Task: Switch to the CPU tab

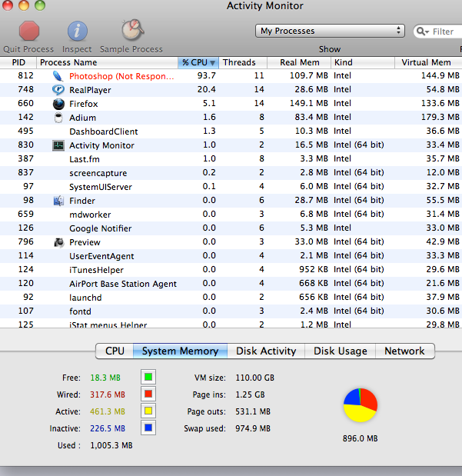Action: click(115, 351)
